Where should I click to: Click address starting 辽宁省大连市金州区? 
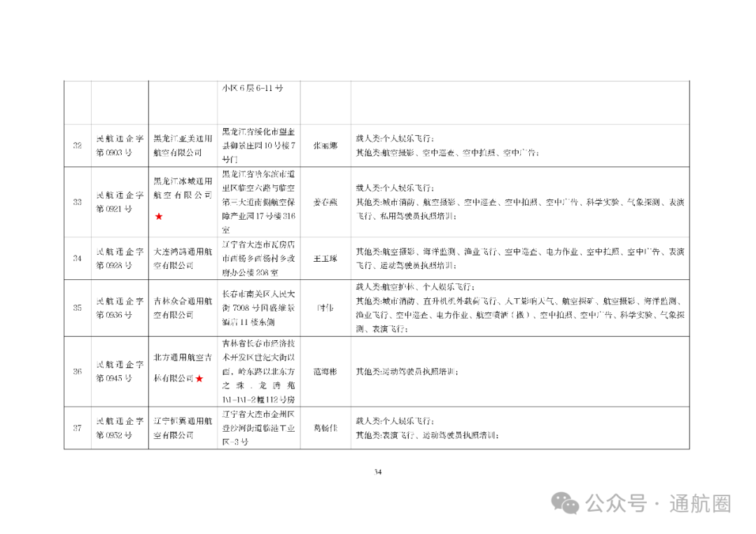tap(258, 428)
